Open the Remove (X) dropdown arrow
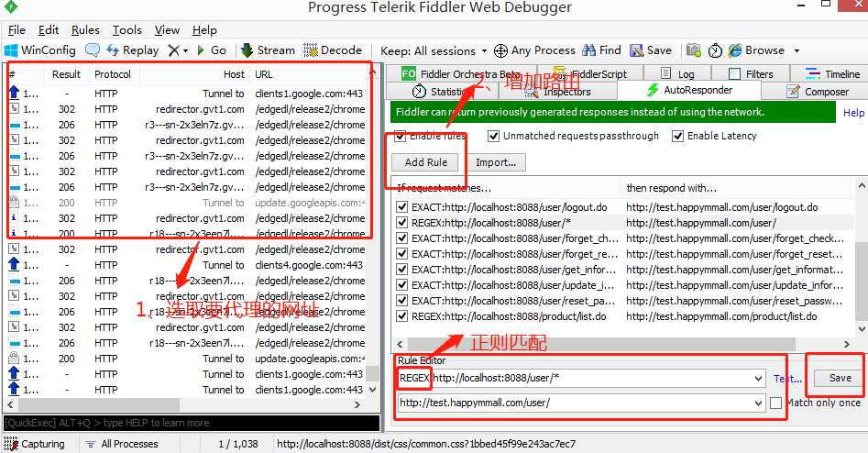This screenshot has width=868, height=453. pyautogui.click(x=185, y=51)
